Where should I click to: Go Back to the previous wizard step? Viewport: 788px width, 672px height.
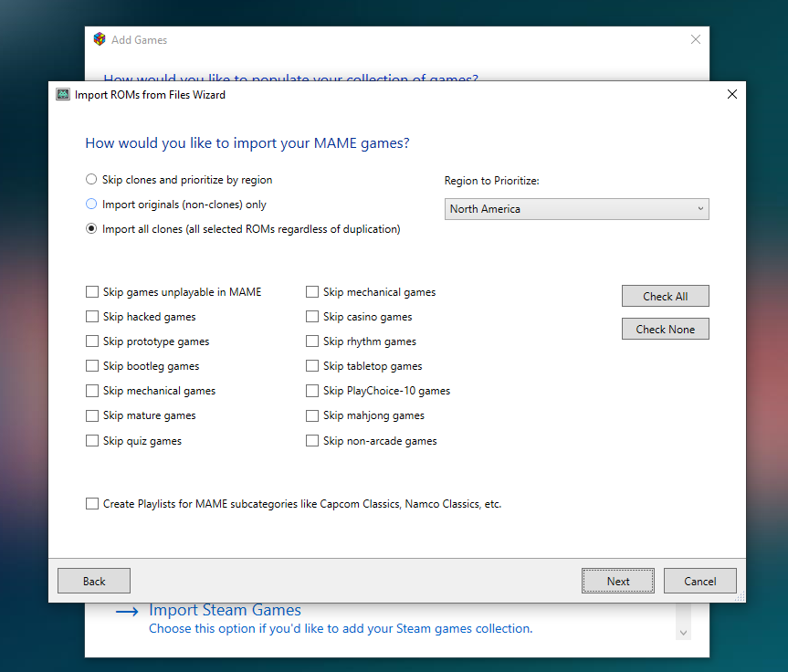point(94,581)
